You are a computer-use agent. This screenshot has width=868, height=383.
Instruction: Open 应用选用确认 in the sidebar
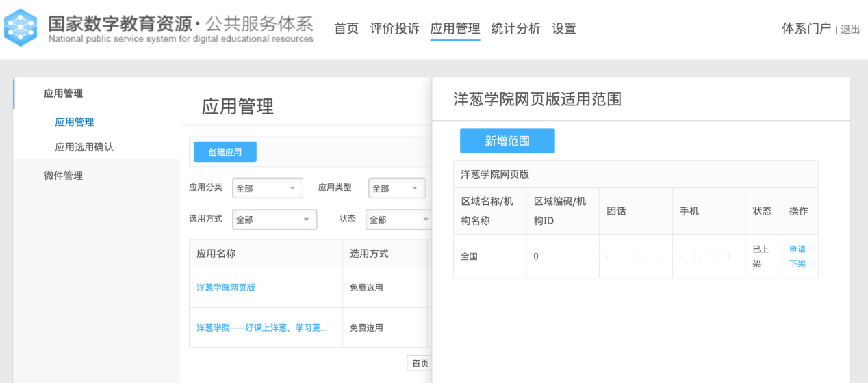84,147
